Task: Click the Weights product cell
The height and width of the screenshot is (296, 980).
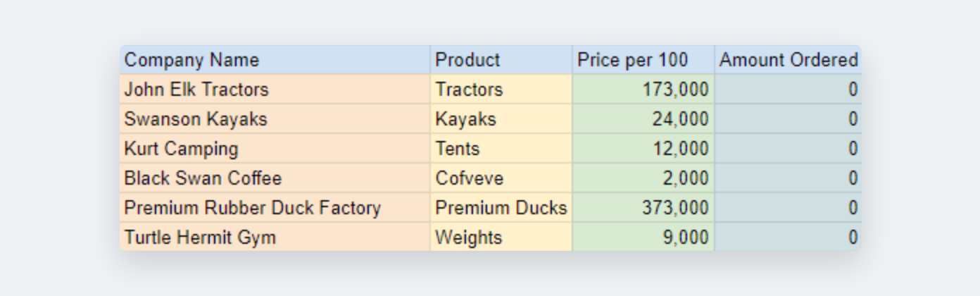Action: 501,238
